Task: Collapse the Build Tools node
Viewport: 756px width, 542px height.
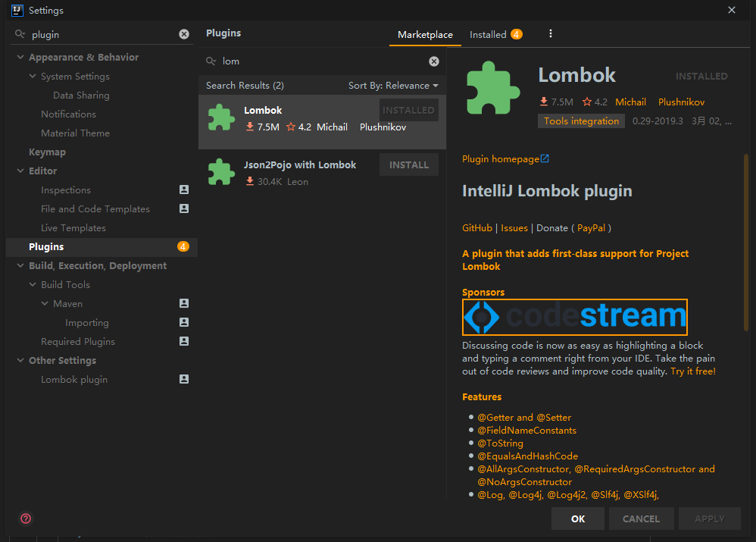Action: tap(33, 285)
